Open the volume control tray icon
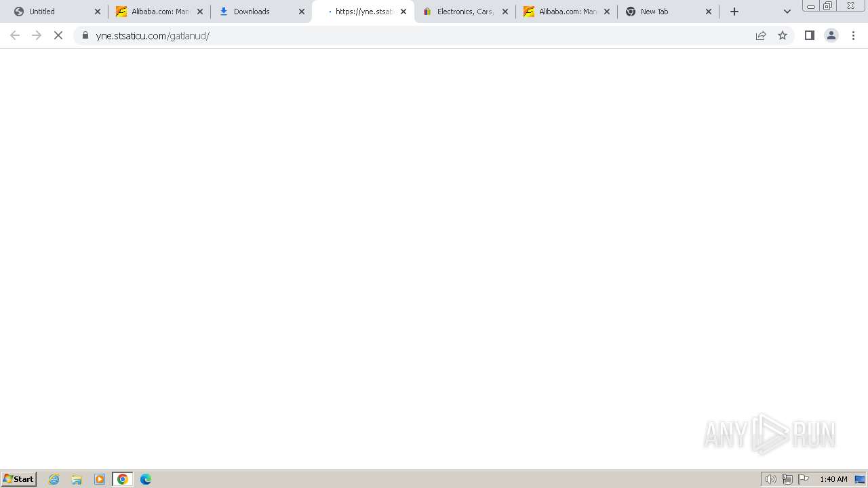The image size is (868, 488). click(x=771, y=479)
